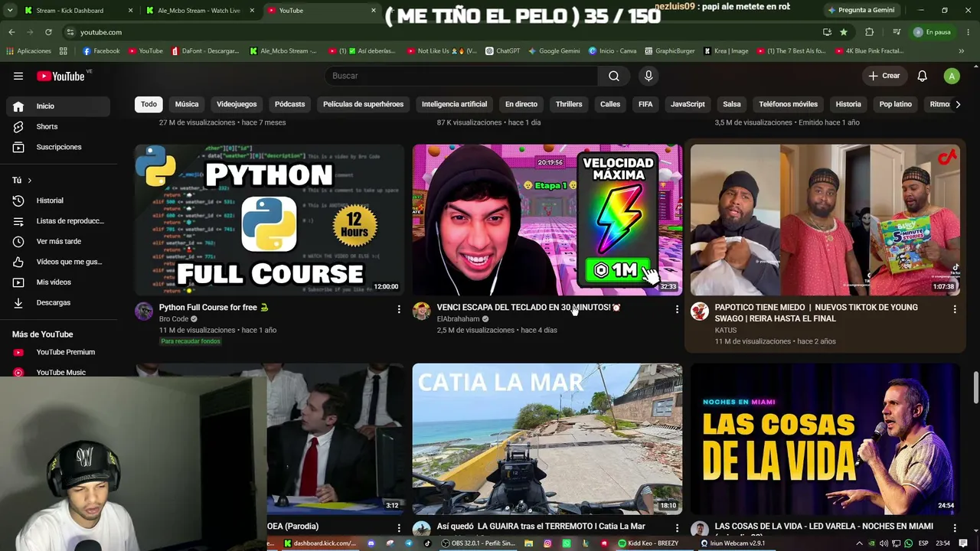Open options menu for Python Full Course
The image size is (980, 551).
398,309
